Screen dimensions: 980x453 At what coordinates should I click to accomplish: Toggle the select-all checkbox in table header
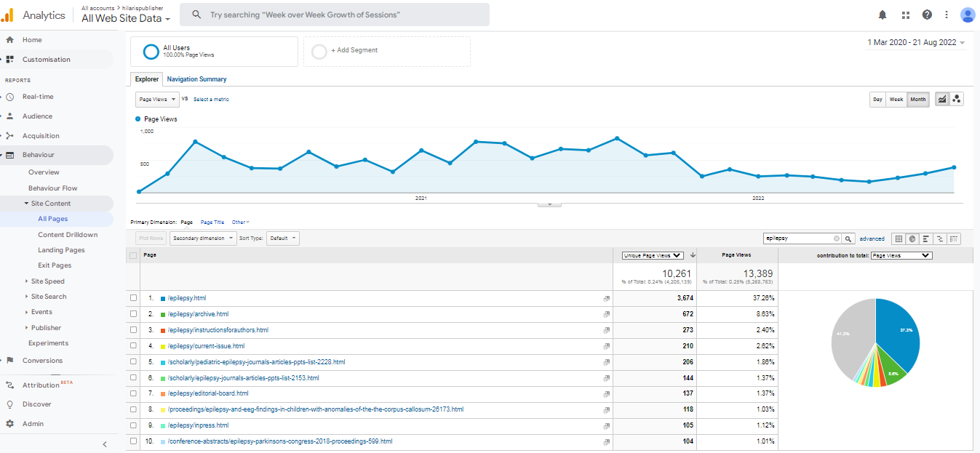(x=132, y=255)
